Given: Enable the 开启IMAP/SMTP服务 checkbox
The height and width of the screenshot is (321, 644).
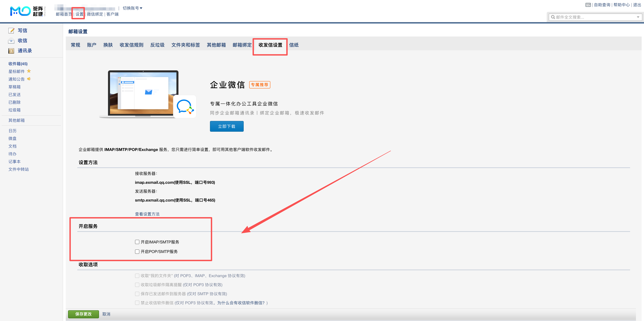Looking at the screenshot, I should tap(137, 242).
